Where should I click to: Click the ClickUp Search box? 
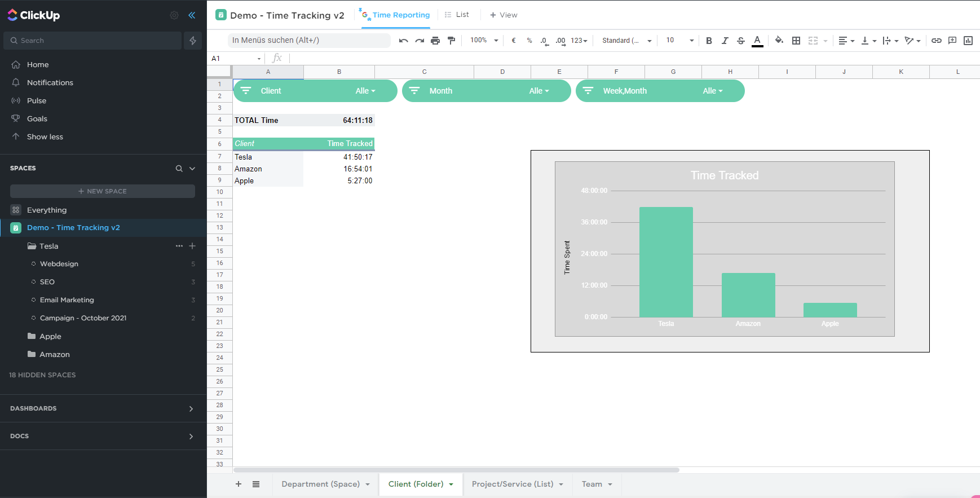92,41
